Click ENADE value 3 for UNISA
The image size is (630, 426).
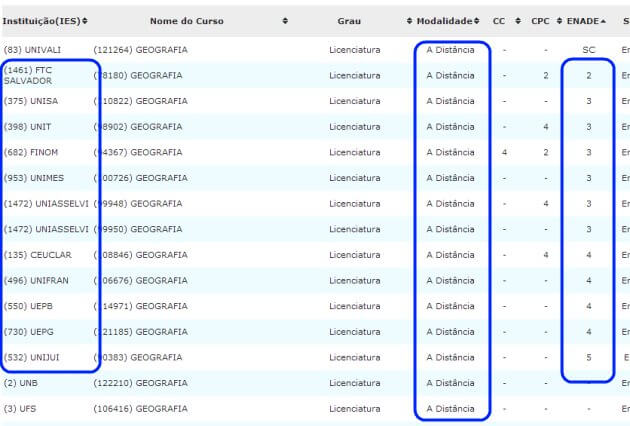point(589,101)
